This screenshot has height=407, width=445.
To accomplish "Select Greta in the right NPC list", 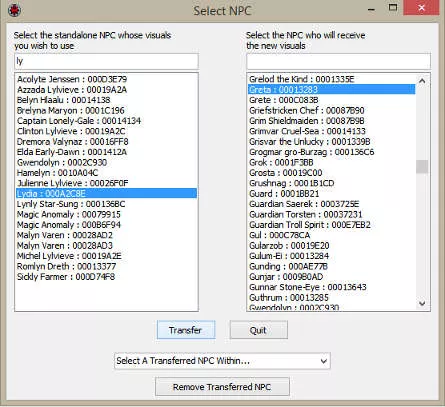I will (x=332, y=89).
